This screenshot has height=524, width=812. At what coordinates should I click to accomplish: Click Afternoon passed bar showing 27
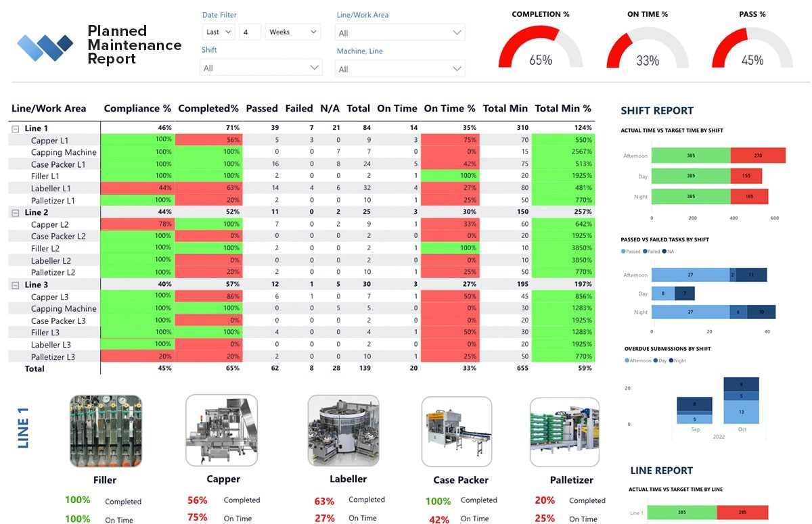[x=690, y=275]
